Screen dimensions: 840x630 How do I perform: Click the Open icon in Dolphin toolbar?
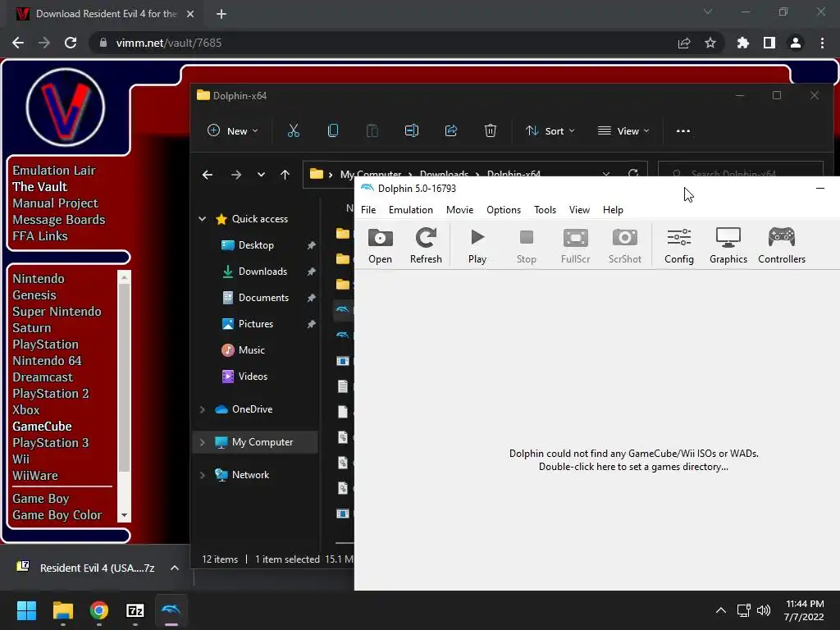point(380,246)
